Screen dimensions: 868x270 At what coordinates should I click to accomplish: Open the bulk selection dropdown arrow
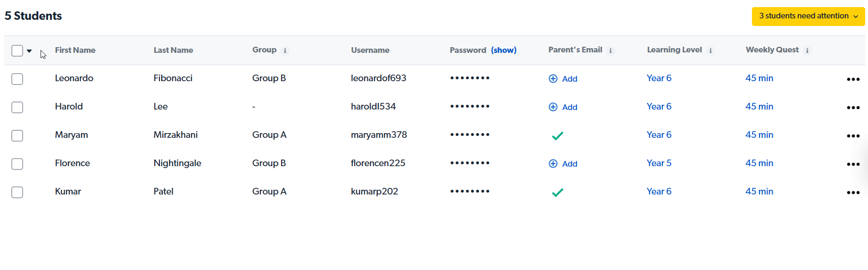[x=29, y=51]
